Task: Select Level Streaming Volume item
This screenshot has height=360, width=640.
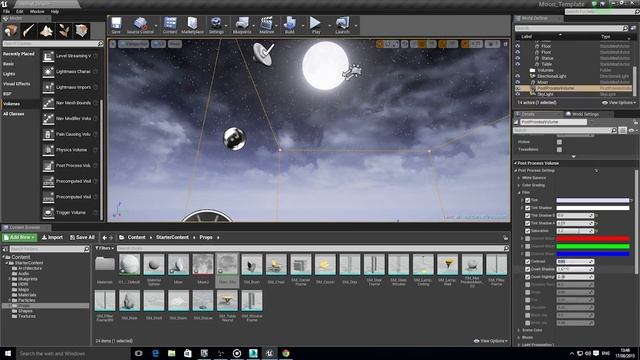Action: [x=70, y=56]
